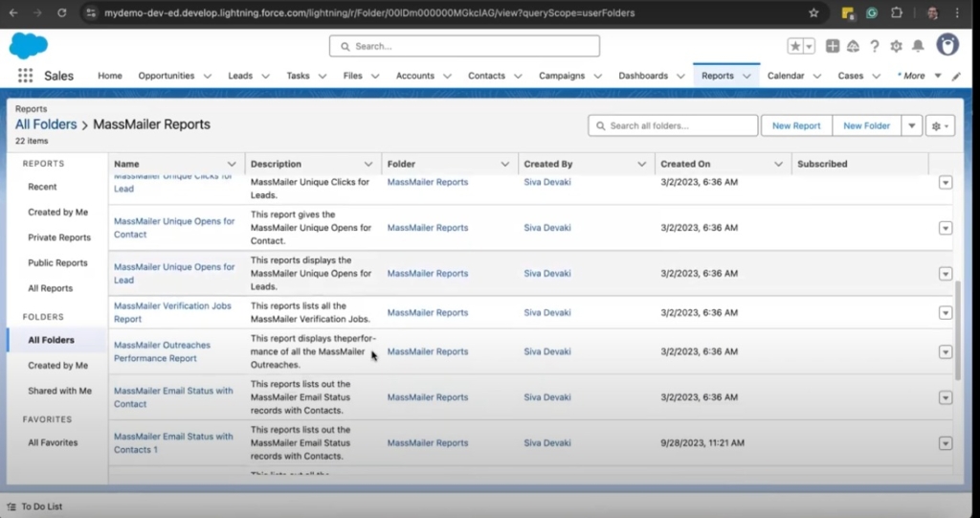Open row actions for Outreaches Performance Report
The width and height of the screenshot is (980, 518).
click(x=945, y=352)
